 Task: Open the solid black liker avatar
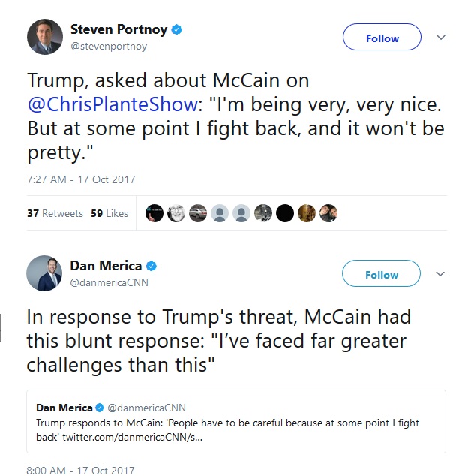(x=284, y=213)
